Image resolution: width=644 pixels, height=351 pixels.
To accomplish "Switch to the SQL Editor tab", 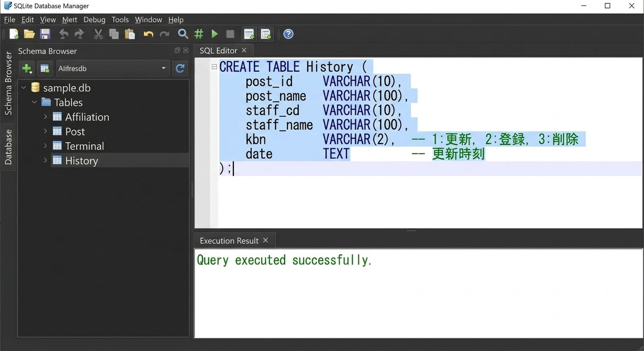I will click(219, 50).
